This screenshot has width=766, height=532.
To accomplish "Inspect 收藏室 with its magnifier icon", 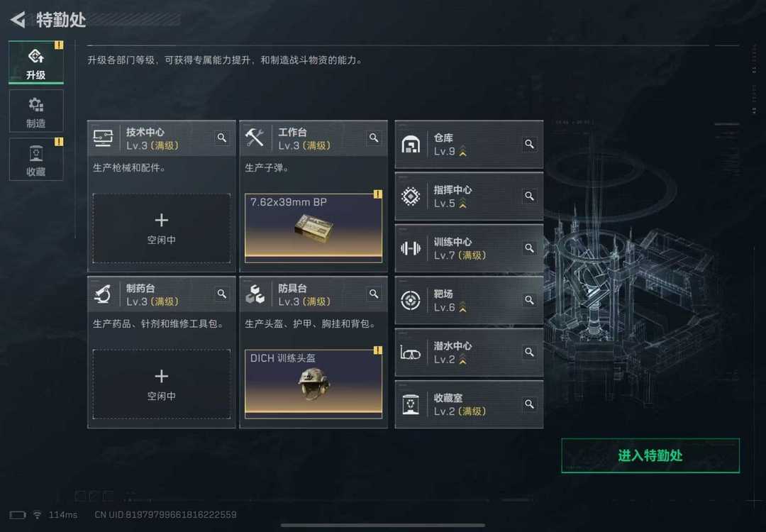I will (x=529, y=404).
